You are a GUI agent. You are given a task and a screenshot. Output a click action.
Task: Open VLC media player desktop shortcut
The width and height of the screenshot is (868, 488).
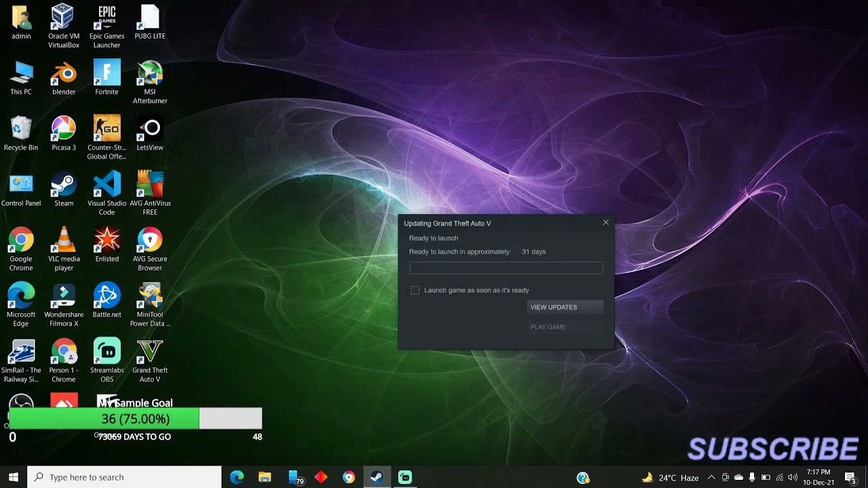[x=64, y=249]
